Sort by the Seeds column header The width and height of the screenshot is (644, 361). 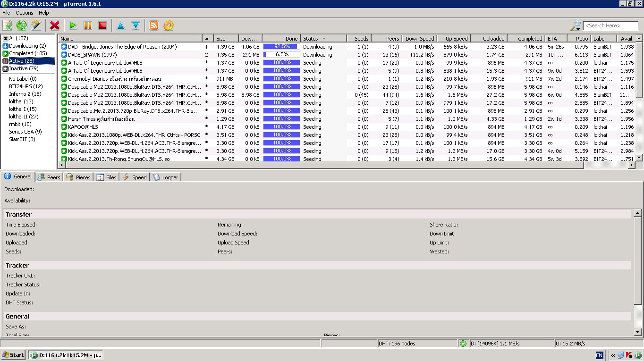pos(358,39)
